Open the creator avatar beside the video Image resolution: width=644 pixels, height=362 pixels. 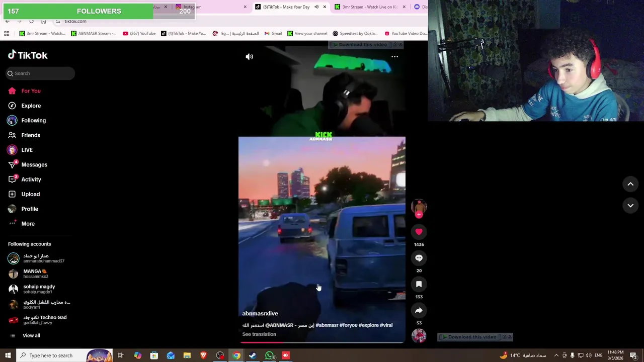coord(419,206)
